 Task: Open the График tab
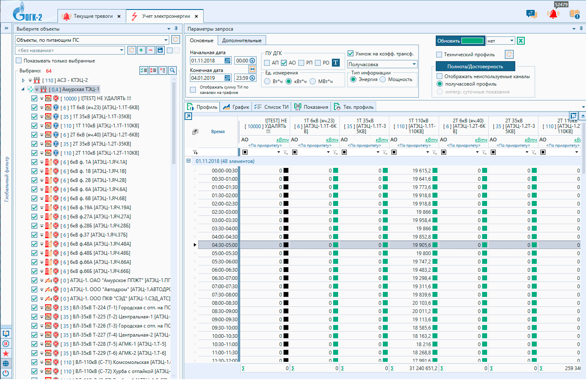[x=236, y=107]
